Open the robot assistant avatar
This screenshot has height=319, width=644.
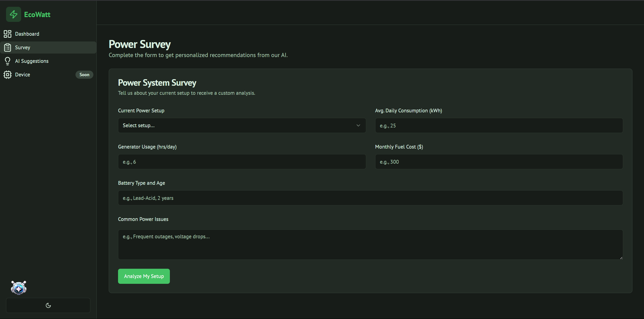[19, 288]
